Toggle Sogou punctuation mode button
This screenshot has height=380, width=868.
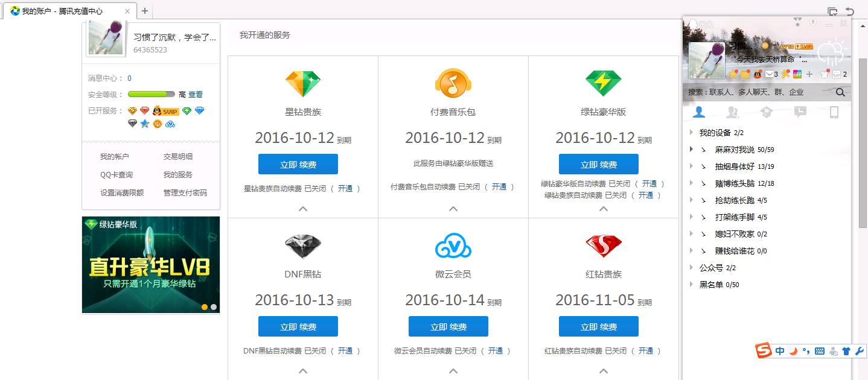[x=806, y=351]
